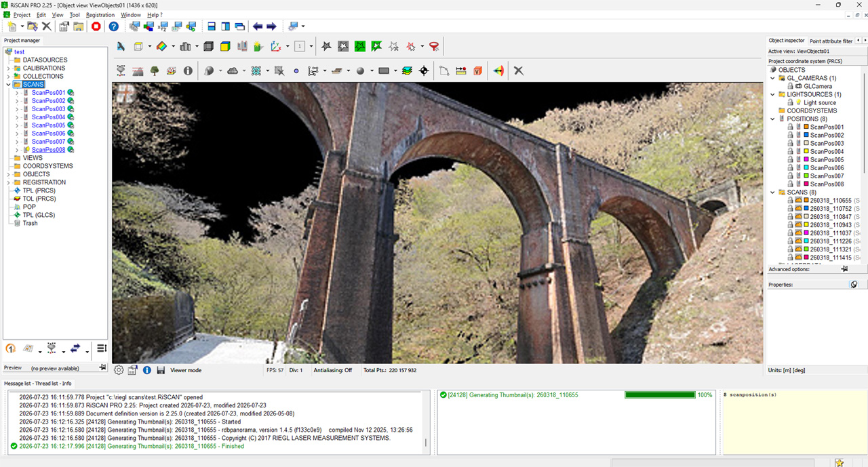Viewport: 868px width, 467px height.
Task: Toggle the lock on the Light source object
Action: pyautogui.click(x=791, y=102)
